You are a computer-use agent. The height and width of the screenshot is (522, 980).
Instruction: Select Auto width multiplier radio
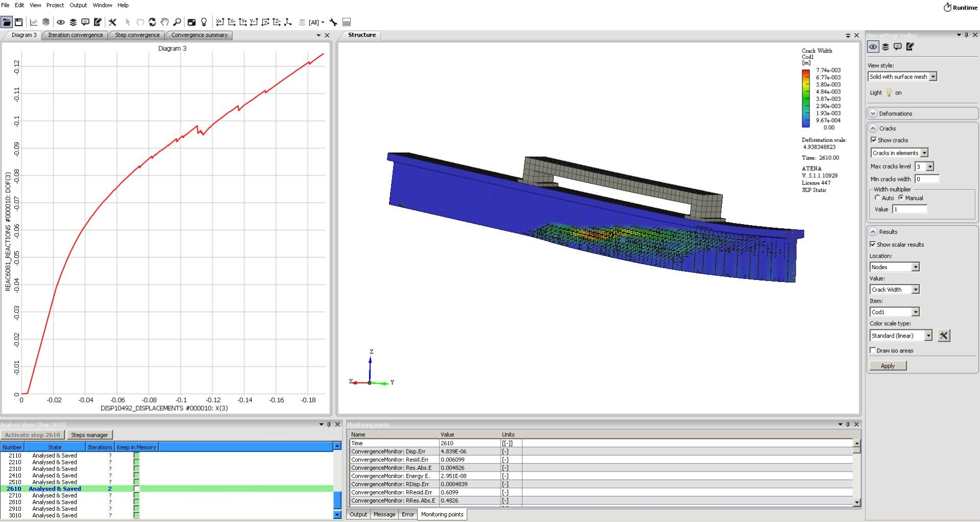(877, 198)
